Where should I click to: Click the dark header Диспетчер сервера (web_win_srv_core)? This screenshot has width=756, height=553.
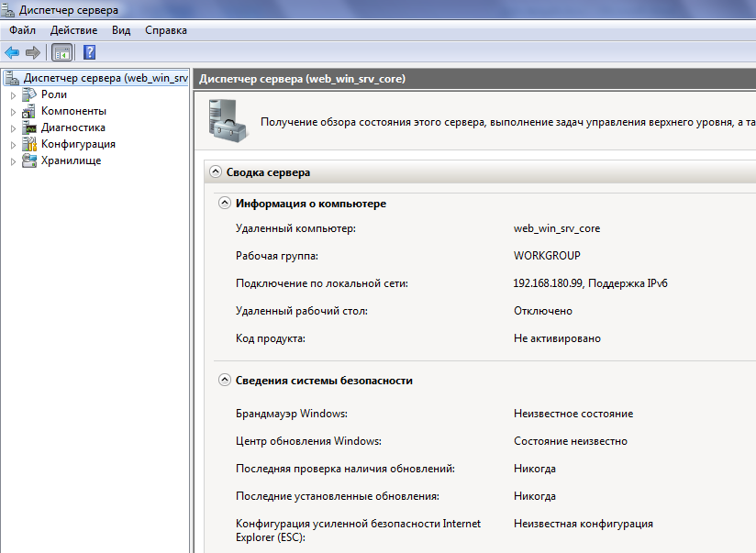[x=302, y=79]
